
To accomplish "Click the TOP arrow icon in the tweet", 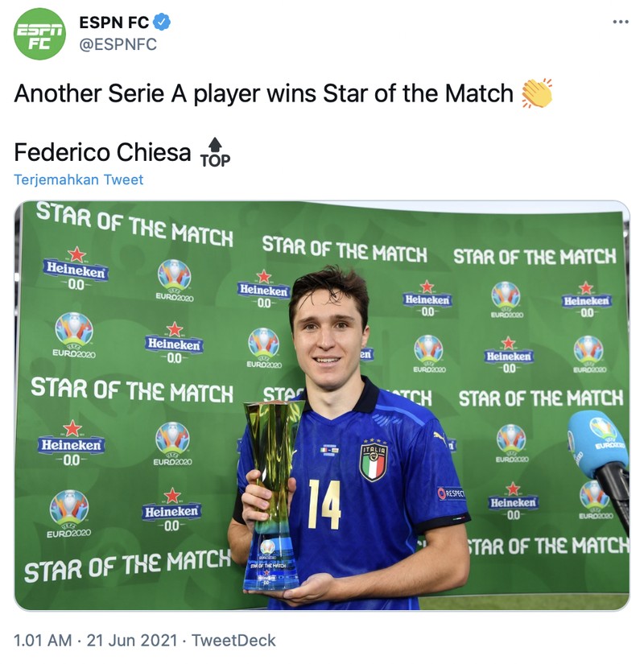I will pos(213,147).
